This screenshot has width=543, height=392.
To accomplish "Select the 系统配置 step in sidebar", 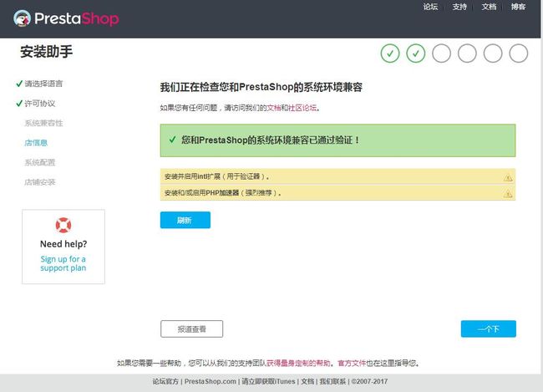I will [x=40, y=162].
